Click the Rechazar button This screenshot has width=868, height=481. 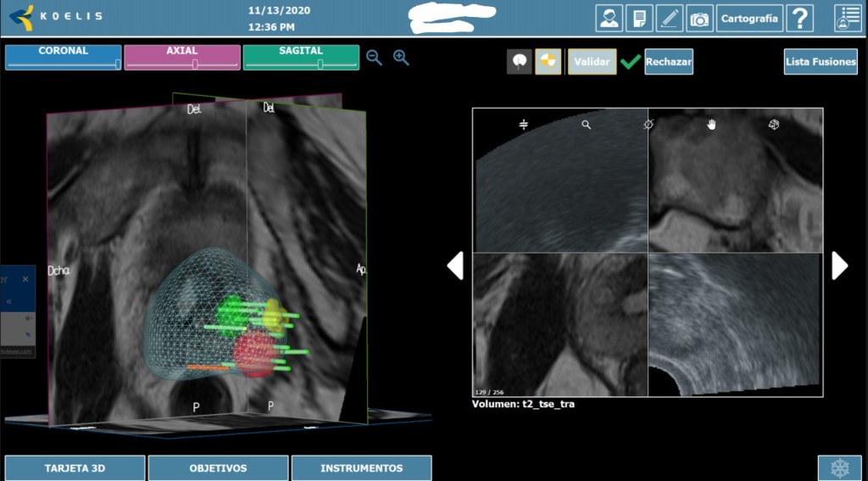coord(668,62)
